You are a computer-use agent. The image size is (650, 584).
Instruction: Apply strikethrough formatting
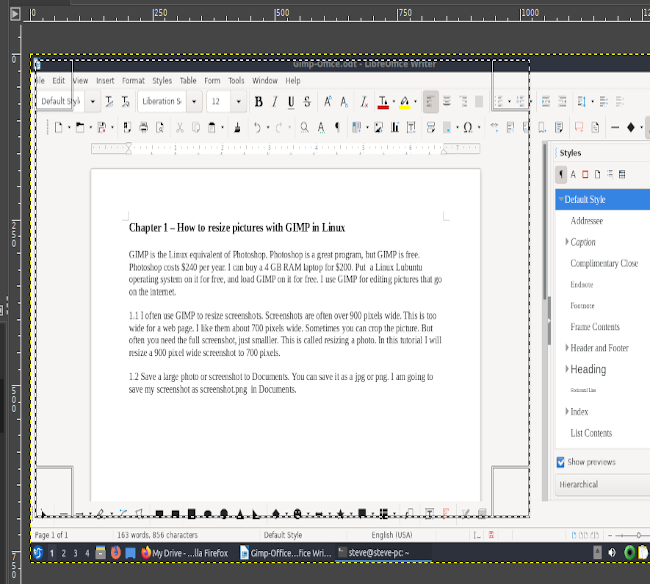click(307, 102)
